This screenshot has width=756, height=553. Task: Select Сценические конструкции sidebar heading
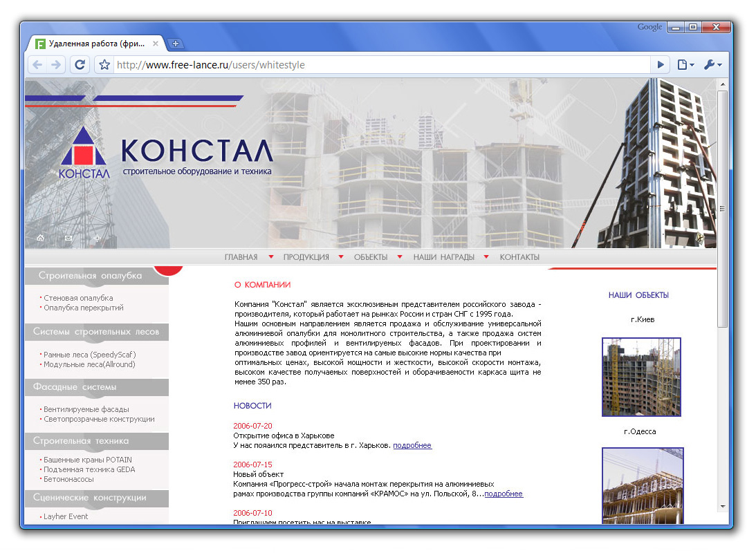coord(90,498)
